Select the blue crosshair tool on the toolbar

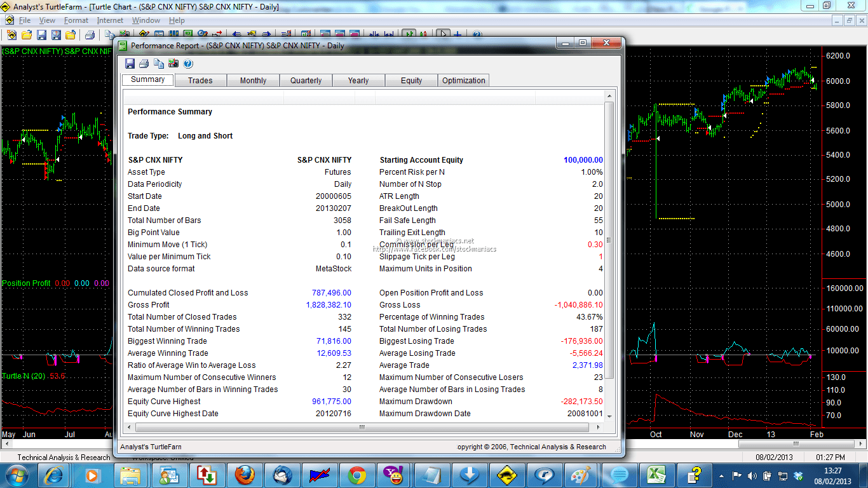[x=458, y=34]
